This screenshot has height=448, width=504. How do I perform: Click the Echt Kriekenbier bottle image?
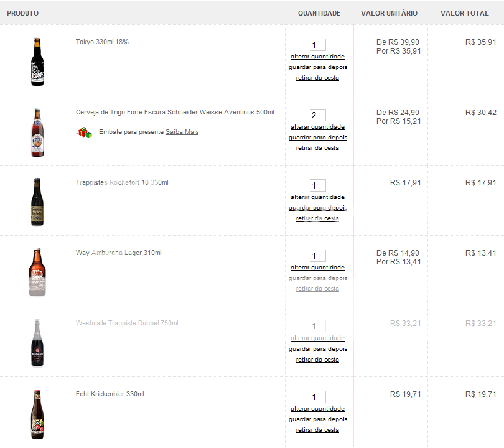(37, 414)
